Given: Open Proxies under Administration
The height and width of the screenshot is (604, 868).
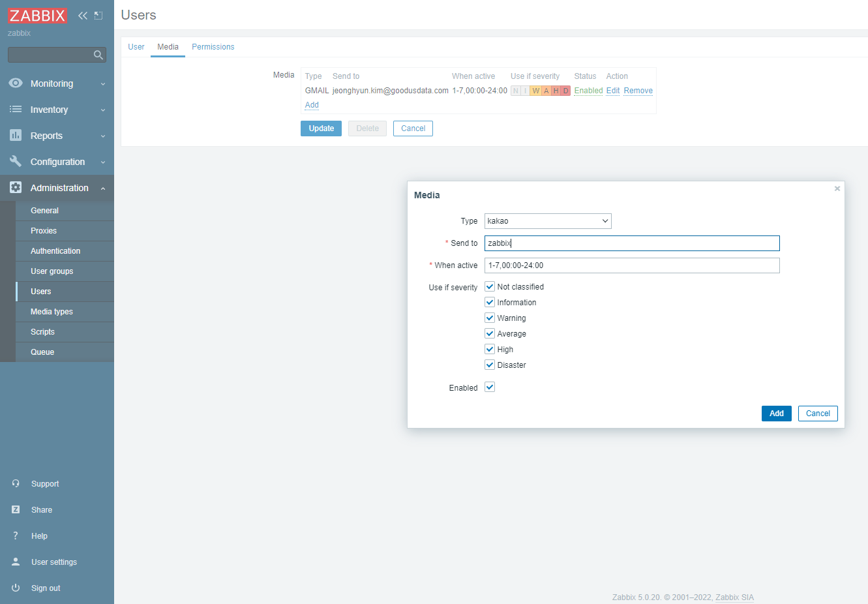Looking at the screenshot, I should [x=65, y=231].
